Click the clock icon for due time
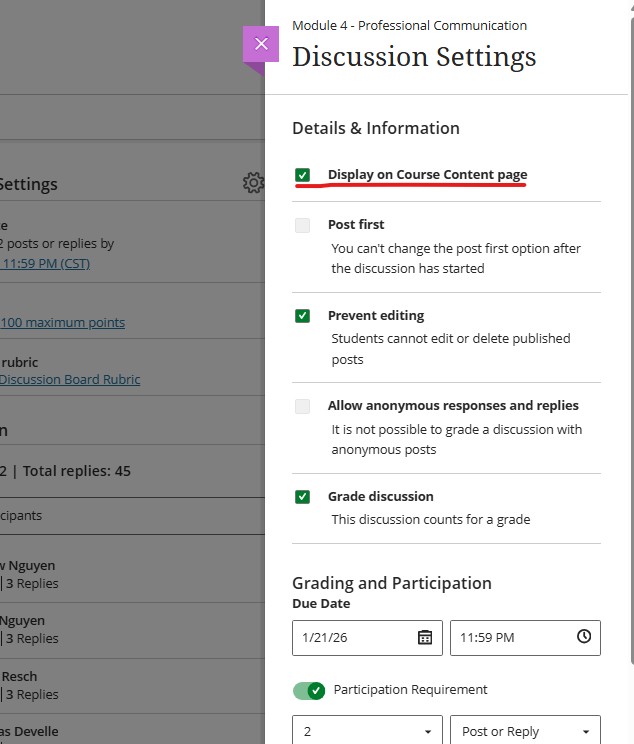This screenshot has height=744, width=634. pos(584,637)
